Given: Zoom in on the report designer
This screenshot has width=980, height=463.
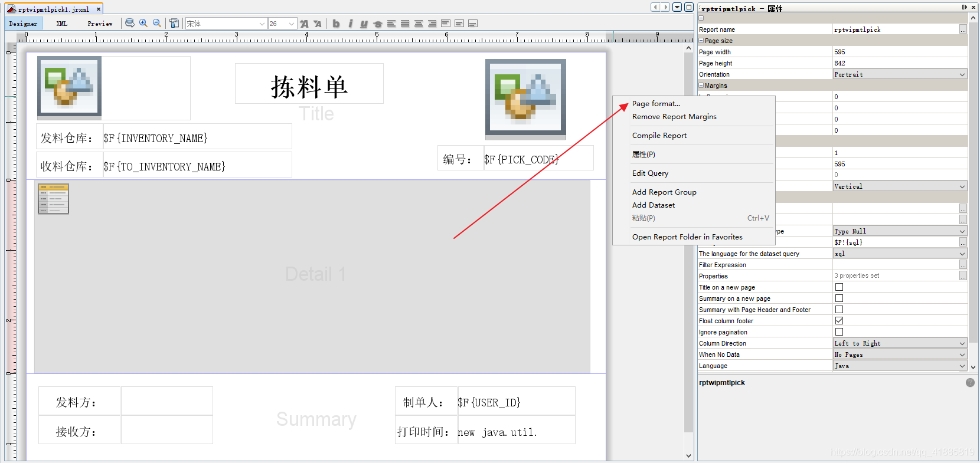Looking at the screenshot, I should tap(143, 23).
